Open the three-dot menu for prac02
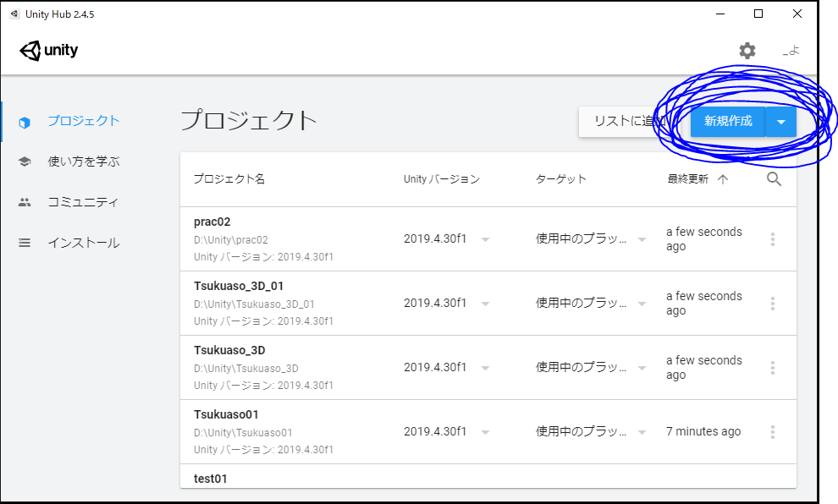This screenshot has height=504, width=838. coord(773,239)
